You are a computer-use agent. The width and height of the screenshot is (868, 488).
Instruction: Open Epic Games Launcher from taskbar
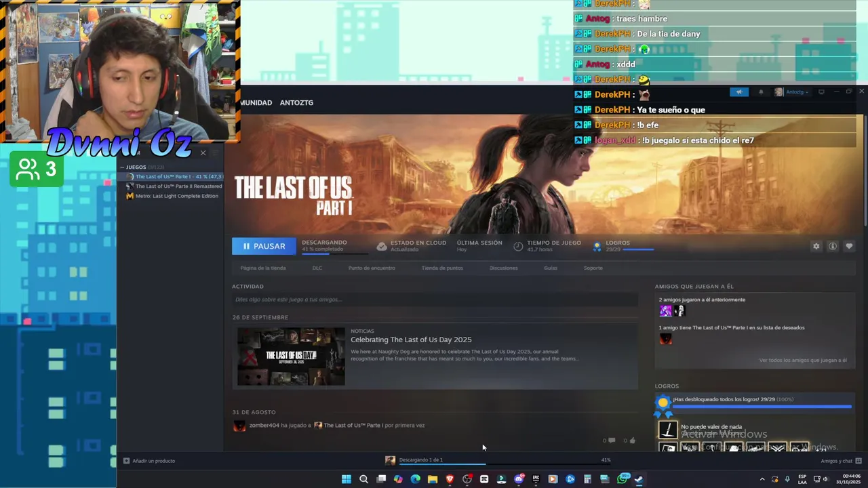pos(536,479)
